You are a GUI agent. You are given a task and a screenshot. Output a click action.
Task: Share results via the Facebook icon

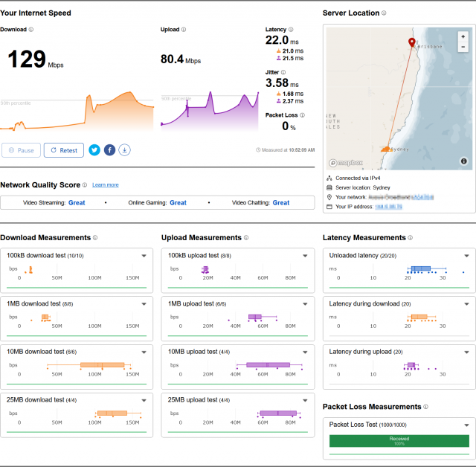tap(109, 150)
